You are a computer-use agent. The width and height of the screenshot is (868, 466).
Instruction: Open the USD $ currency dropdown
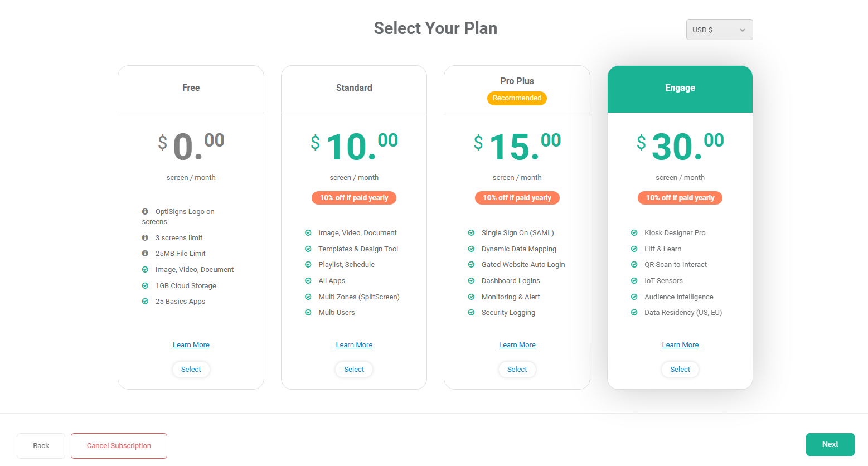[719, 30]
